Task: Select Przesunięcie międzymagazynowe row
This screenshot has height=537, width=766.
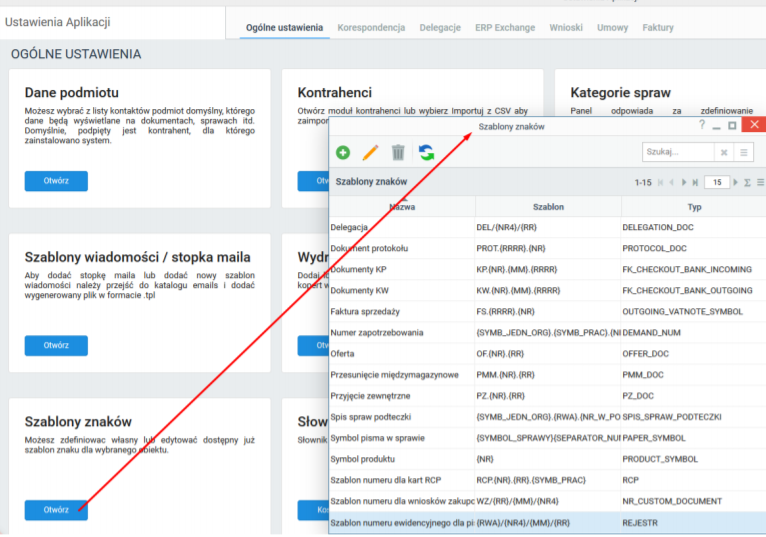Action: coord(548,375)
